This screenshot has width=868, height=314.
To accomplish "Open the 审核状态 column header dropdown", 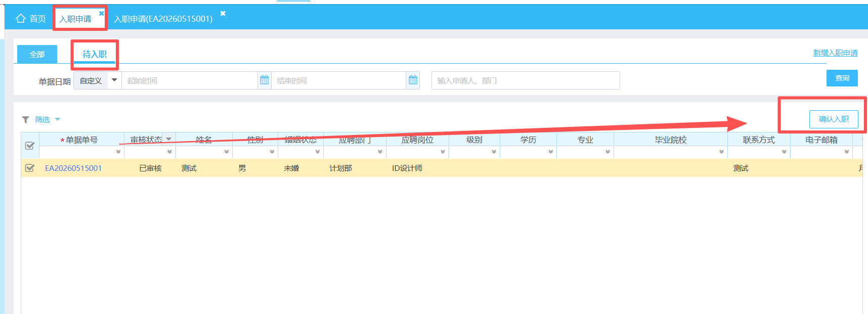I will (x=169, y=139).
